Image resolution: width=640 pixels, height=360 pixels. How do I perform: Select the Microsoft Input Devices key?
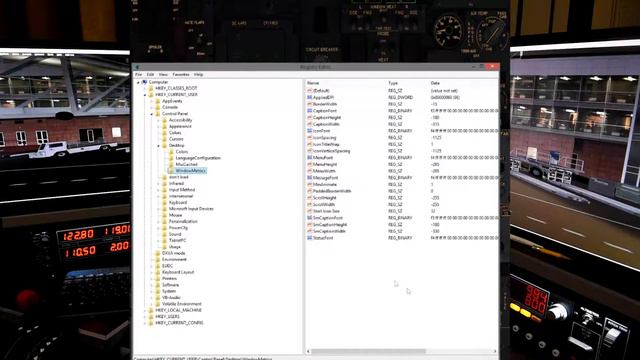pos(191,209)
